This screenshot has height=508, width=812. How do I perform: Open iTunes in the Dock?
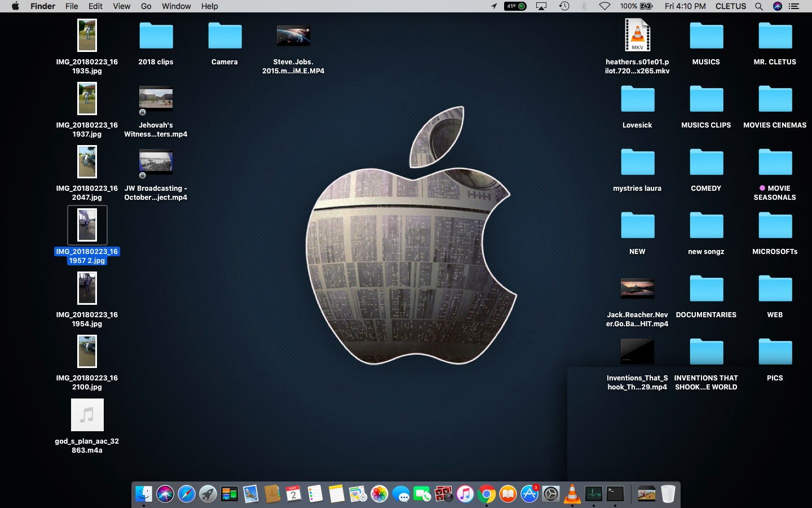click(x=465, y=494)
